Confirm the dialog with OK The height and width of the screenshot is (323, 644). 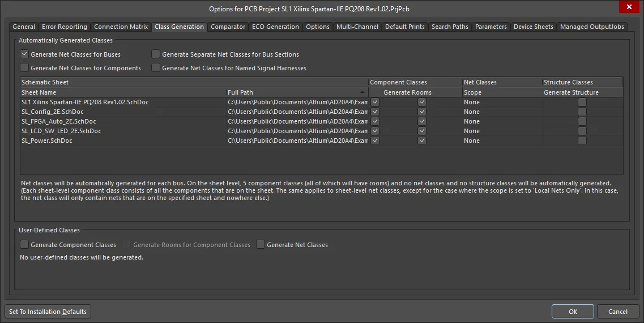573,312
